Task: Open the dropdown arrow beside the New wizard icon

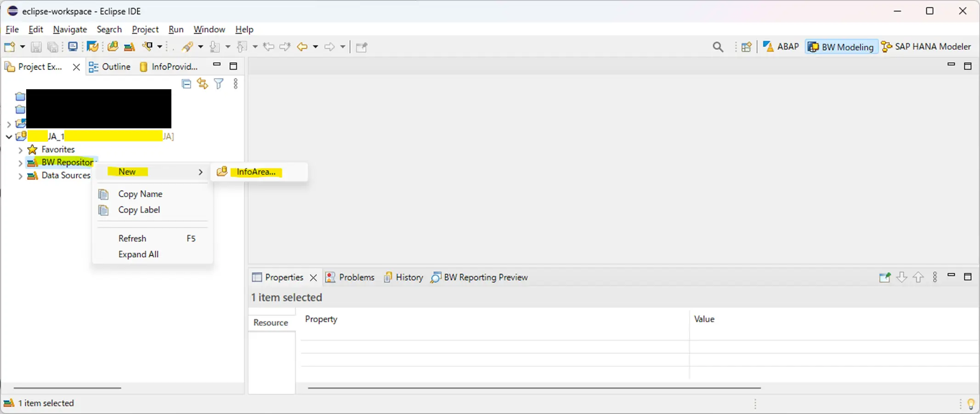Action: pyautogui.click(x=22, y=47)
